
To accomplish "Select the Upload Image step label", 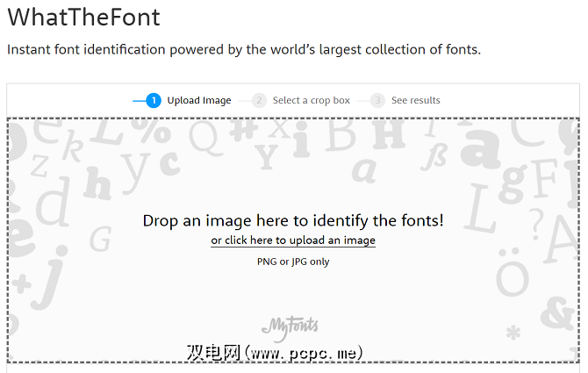I will pyautogui.click(x=199, y=100).
